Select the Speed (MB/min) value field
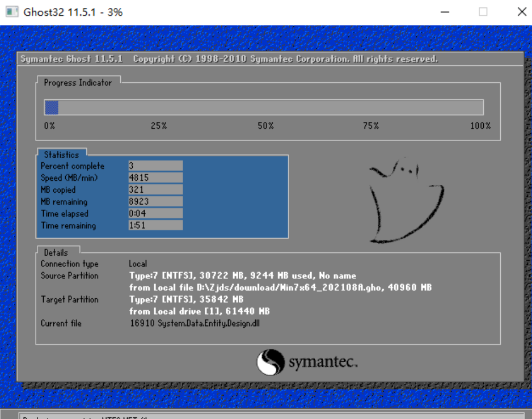 pos(155,177)
